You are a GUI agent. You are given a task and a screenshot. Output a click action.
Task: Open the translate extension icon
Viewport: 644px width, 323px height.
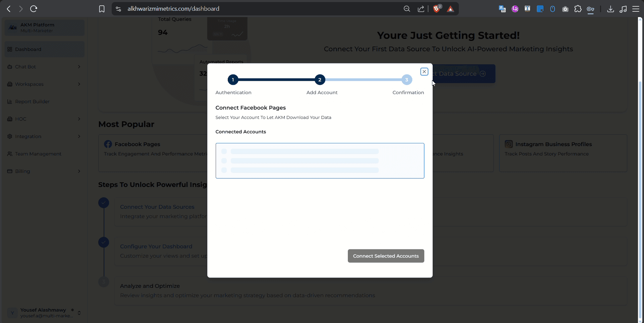coord(502,9)
